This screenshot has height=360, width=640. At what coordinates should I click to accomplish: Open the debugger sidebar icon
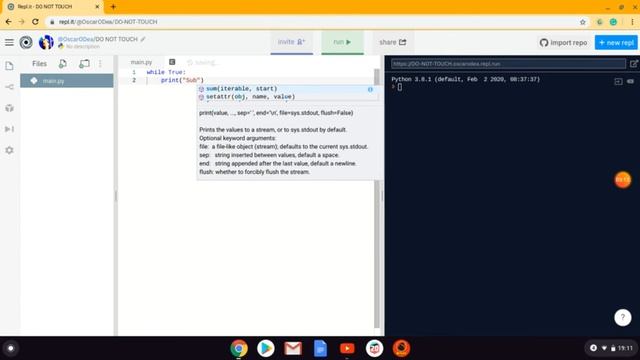[9, 129]
